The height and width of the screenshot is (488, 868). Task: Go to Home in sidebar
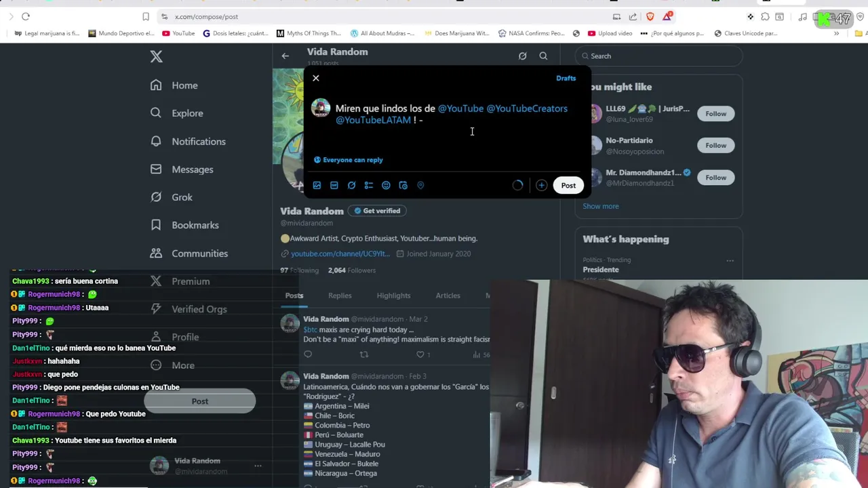point(175,85)
